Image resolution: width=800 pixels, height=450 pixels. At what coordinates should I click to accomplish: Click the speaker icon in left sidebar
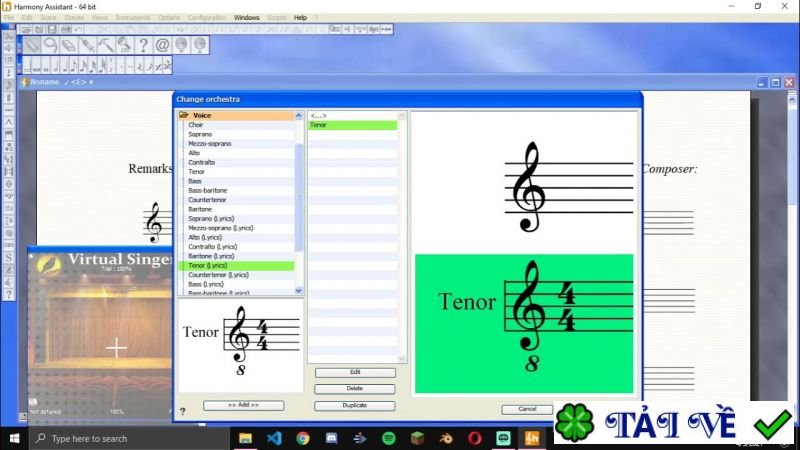click(x=8, y=48)
